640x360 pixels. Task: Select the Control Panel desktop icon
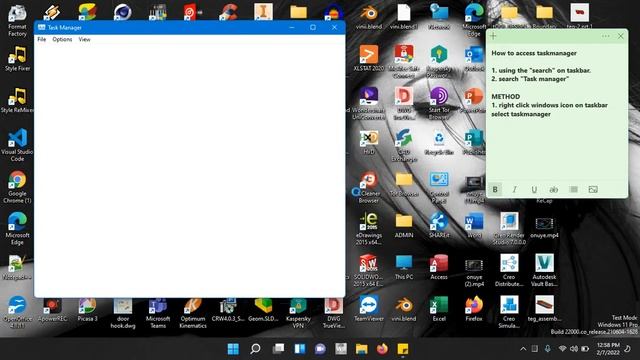click(439, 187)
